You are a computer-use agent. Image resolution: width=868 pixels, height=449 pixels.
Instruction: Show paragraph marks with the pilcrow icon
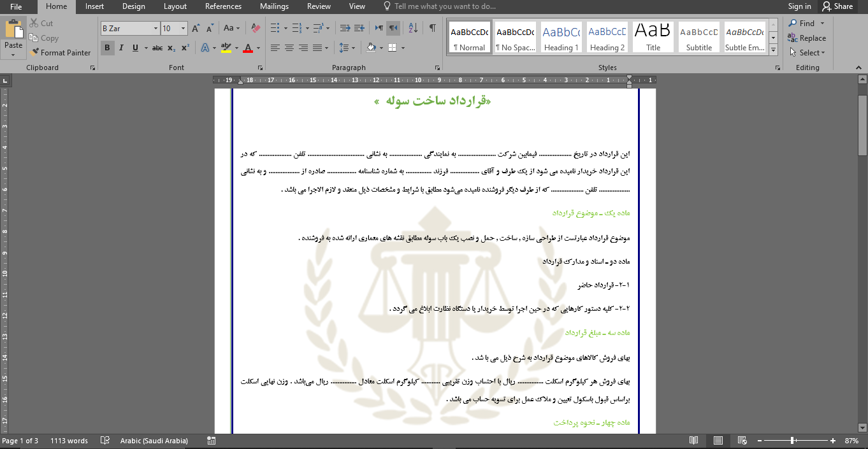(x=433, y=28)
